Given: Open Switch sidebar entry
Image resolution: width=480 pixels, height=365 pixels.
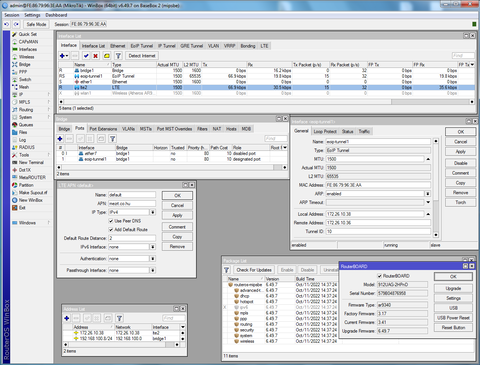Looking at the screenshot, I should (x=25, y=79).
